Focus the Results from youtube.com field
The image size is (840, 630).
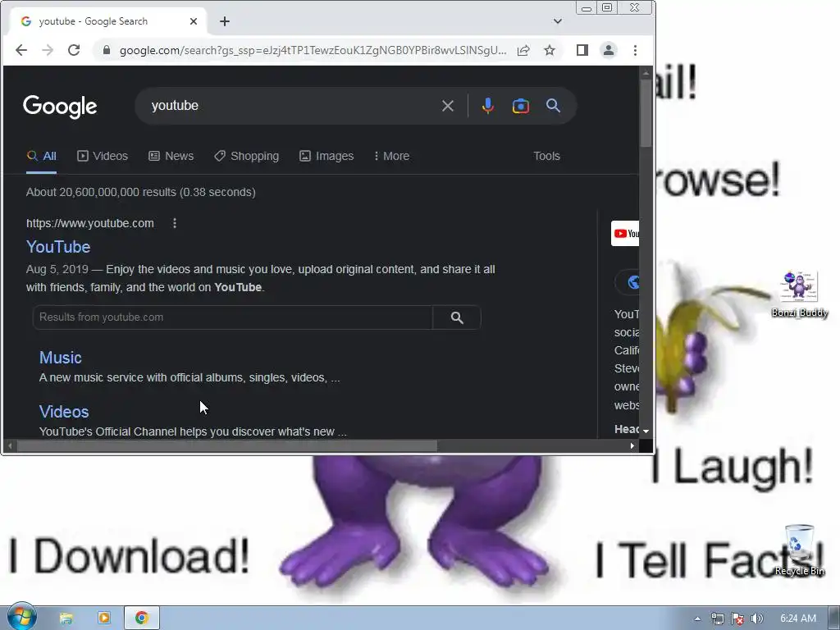(232, 317)
